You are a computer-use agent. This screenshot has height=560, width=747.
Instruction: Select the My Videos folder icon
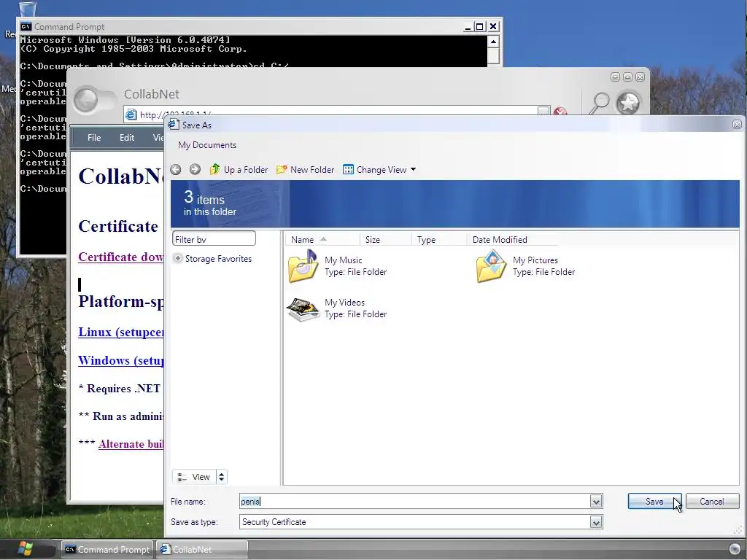tap(303, 309)
